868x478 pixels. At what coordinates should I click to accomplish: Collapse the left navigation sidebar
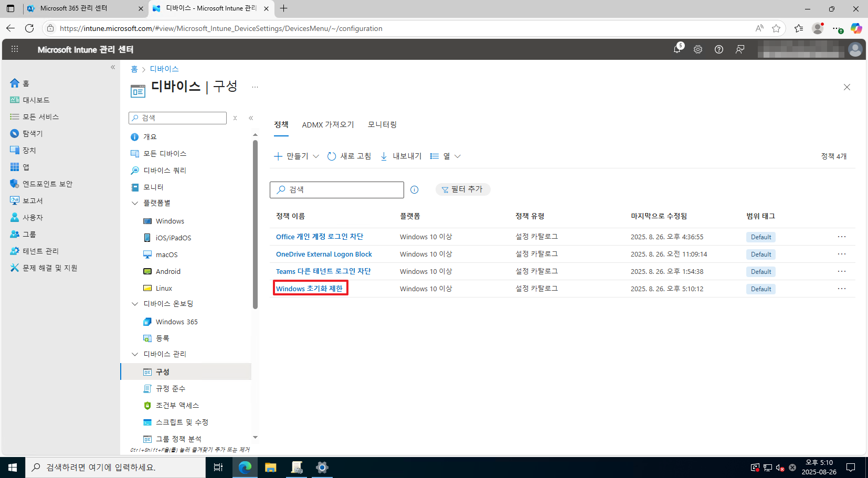coord(113,67)
